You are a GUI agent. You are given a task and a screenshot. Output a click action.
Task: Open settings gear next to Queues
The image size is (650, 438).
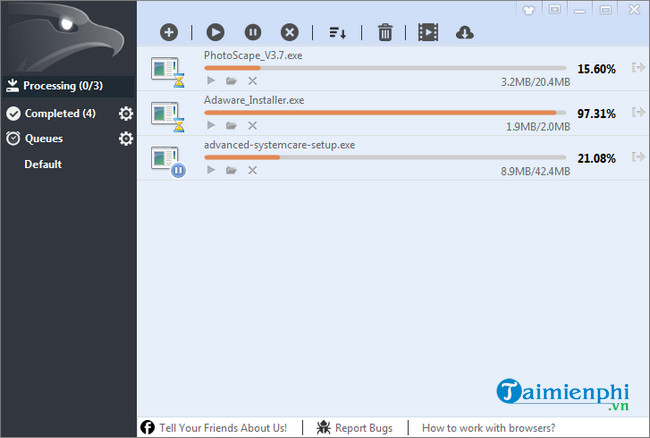coord(126,138)
